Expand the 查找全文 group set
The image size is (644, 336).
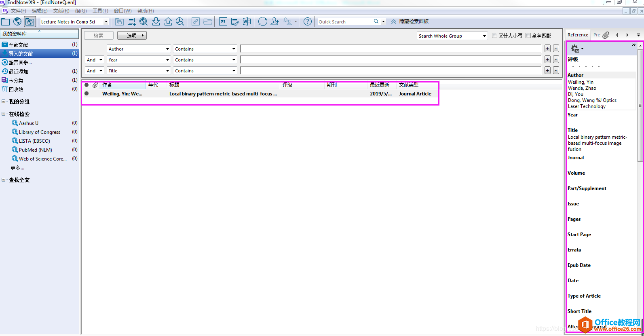4,180
